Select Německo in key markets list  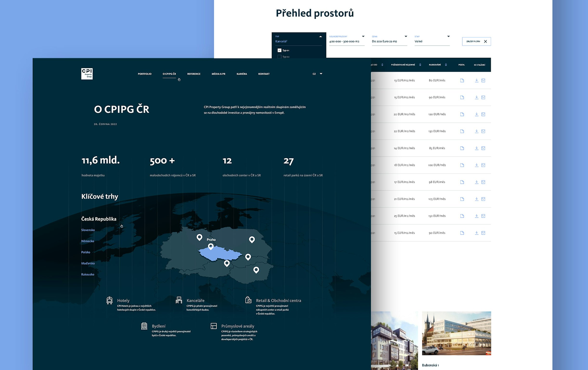pyautogui.click(x=87, y=241)
